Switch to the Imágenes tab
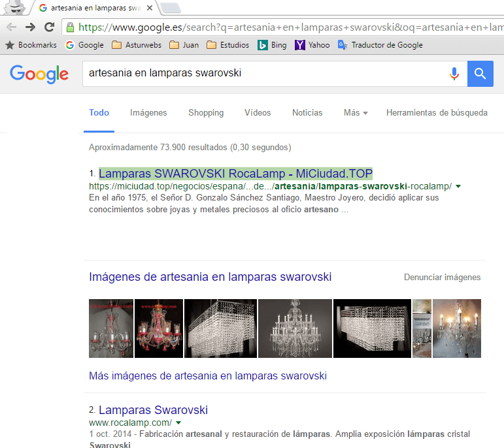The image size is (504, 448). [x=148, y=113]
